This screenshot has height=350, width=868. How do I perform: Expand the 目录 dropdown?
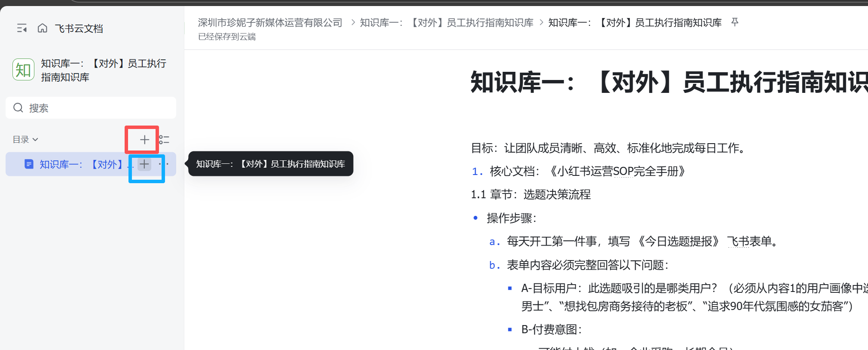[25, 140]
